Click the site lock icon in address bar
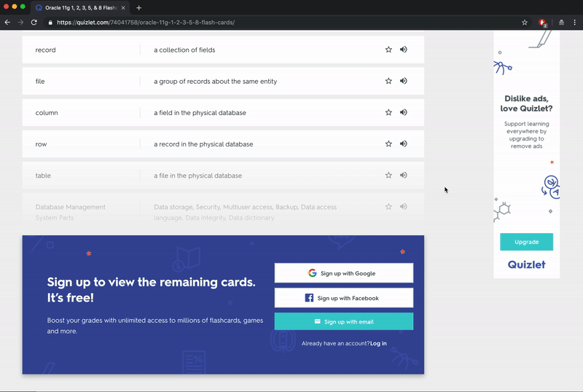The height and width of the screenshot is (392, 583). click(x=50, y=23)
